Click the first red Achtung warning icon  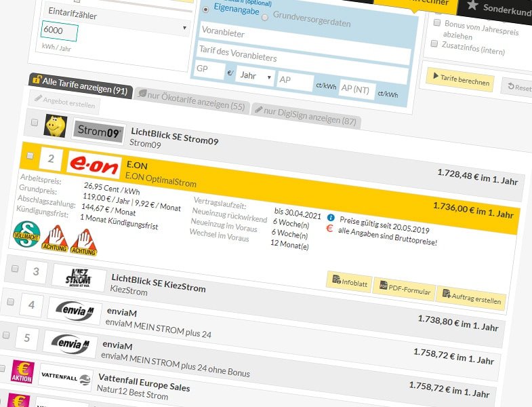pos(57,240)
